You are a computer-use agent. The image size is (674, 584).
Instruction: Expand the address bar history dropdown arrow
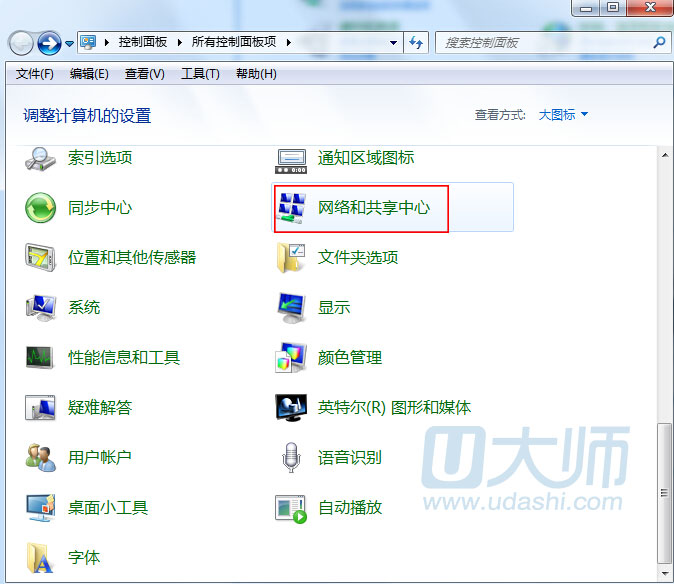[x=394, y=43]
